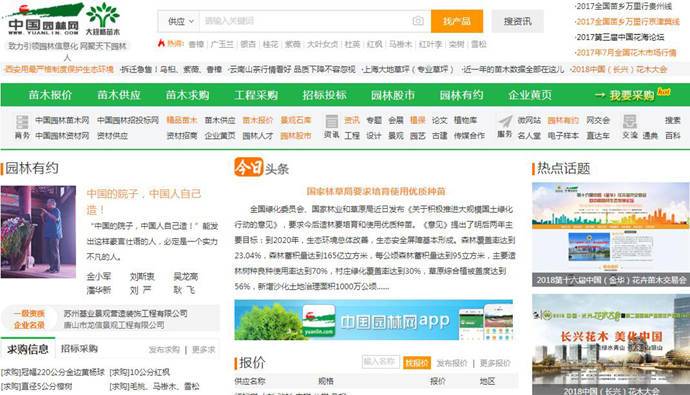Switch to the 求购信息 tab
Image resolution: width=690 pixels, height=395 pixels.
28,349
